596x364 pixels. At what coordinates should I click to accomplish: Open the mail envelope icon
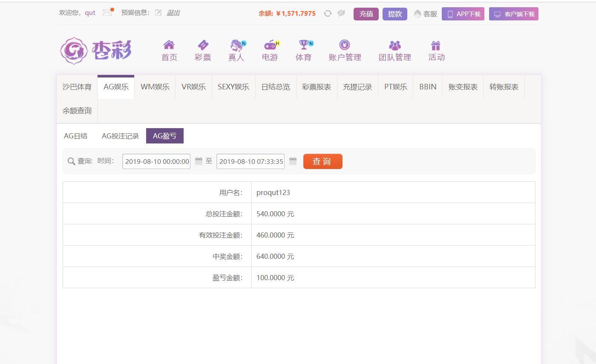tap(107, 13)
